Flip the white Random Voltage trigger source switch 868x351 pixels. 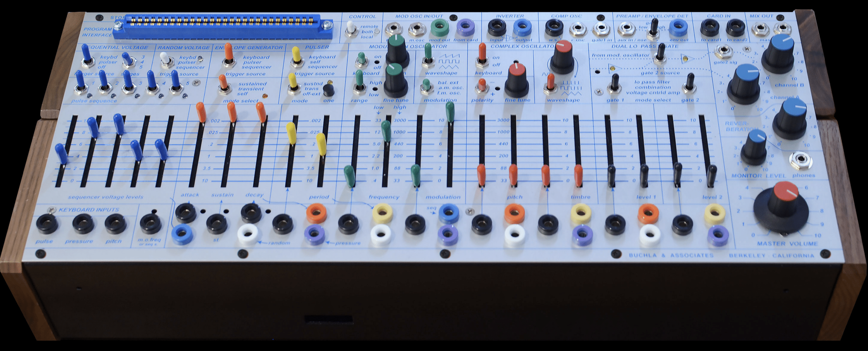pyautogui.click(x=166, y=60)
